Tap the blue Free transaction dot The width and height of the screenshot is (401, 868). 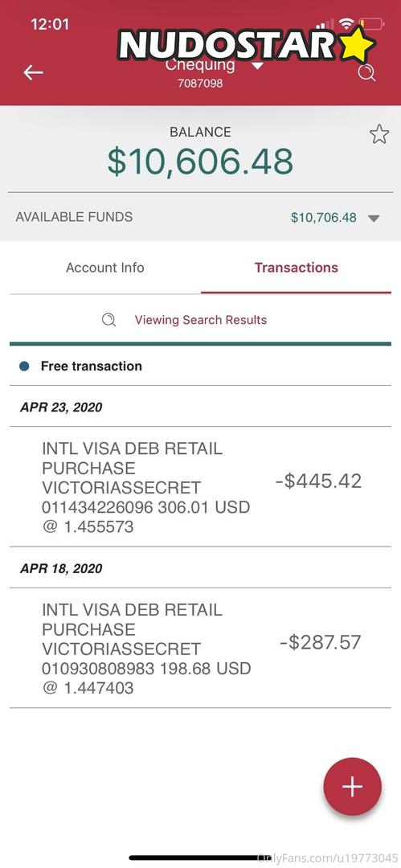coord(24,366)
